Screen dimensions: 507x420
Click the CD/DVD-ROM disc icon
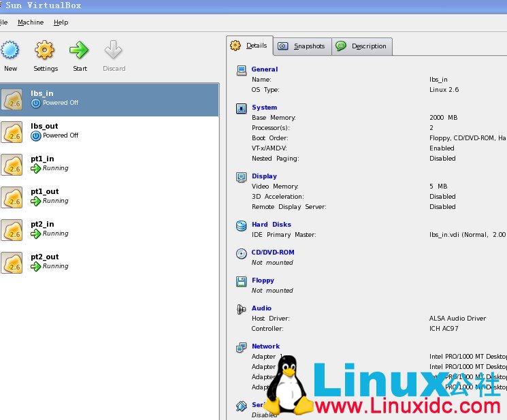click(241, 253)
